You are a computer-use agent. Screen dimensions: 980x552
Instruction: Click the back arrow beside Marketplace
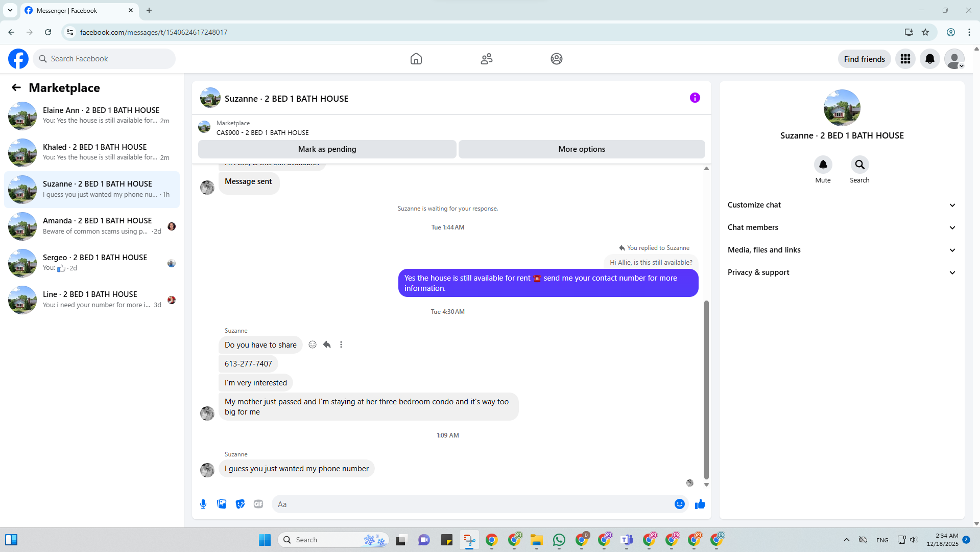tap(16, 87)
